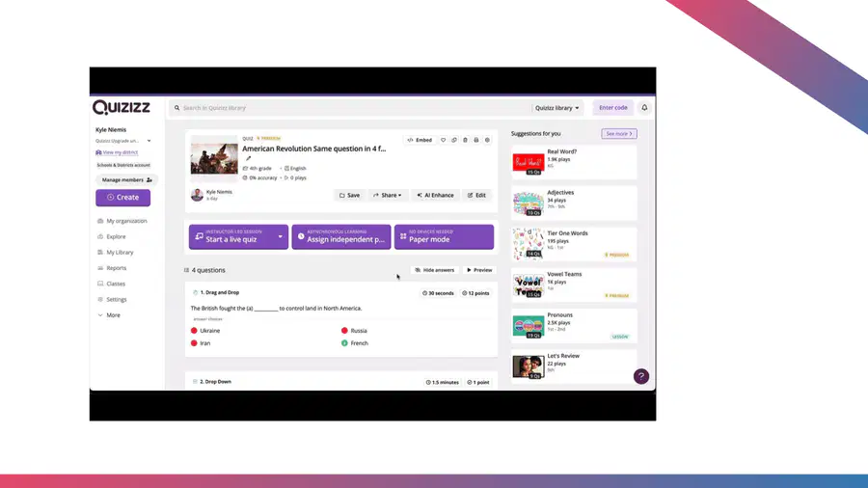Open the Vowel Teams suggestion
Viewport: 868px width, 488px height.
coord(574,285)
